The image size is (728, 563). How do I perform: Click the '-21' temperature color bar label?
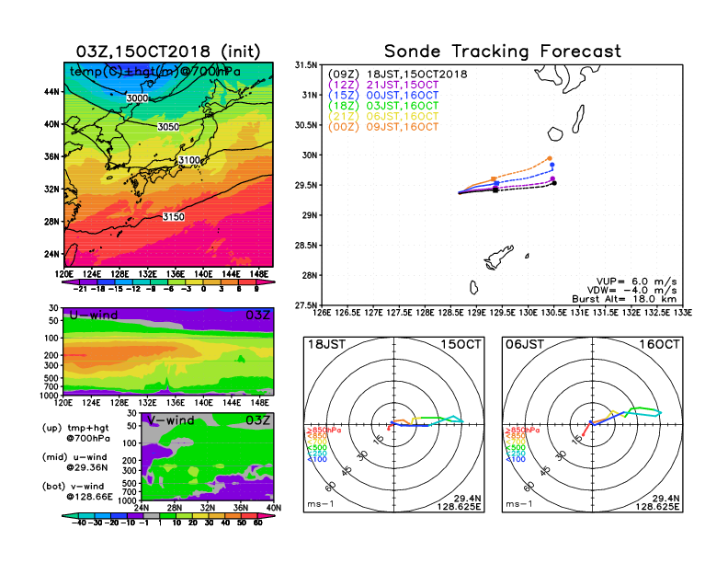80,289
